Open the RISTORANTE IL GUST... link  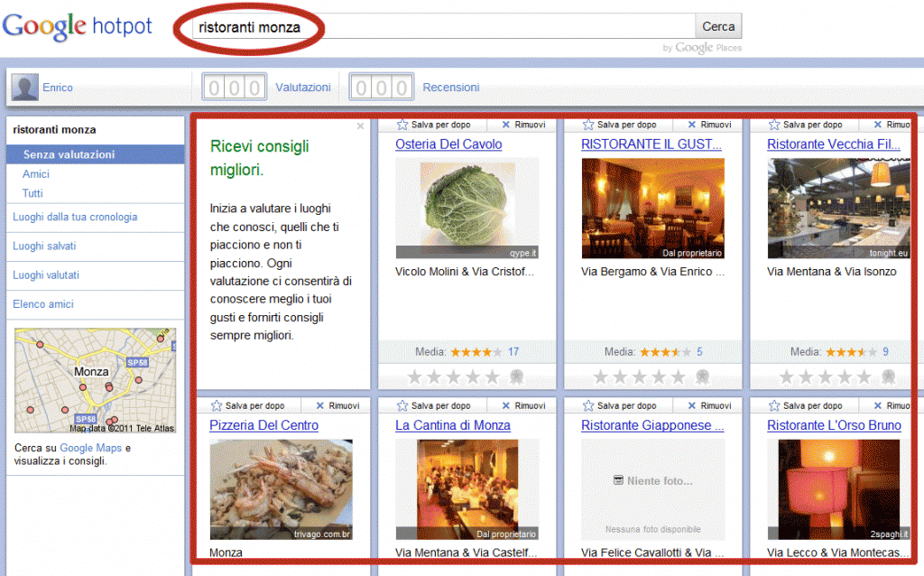651,144
